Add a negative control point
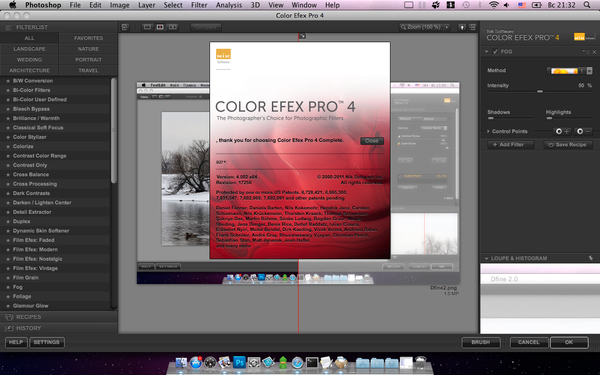Viewport: 600px width, 375px height. [584, 131]
